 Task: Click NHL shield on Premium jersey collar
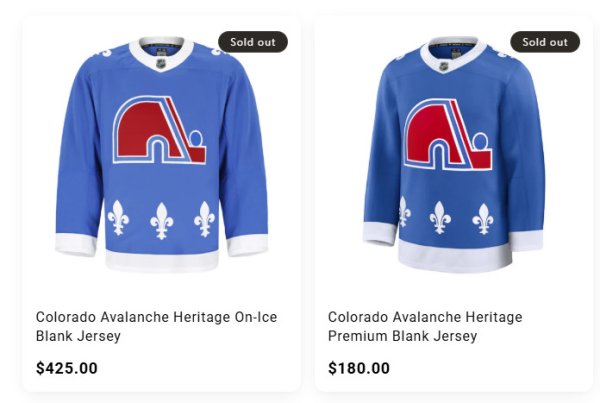(443, 66)
